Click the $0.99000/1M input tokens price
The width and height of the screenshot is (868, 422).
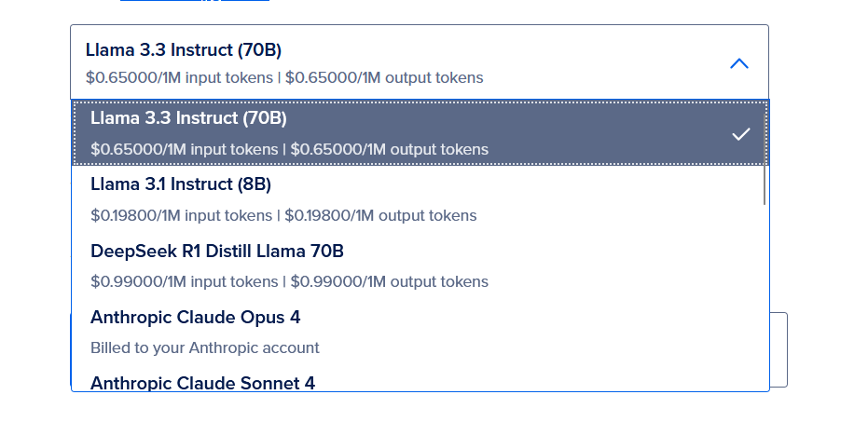tap(185, 281)
